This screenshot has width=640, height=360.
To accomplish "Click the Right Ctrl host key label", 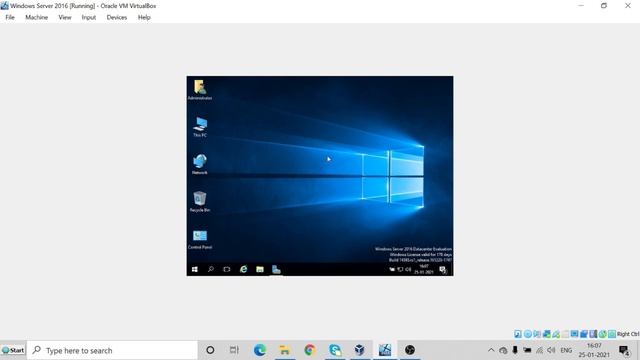I will (628, 334).
